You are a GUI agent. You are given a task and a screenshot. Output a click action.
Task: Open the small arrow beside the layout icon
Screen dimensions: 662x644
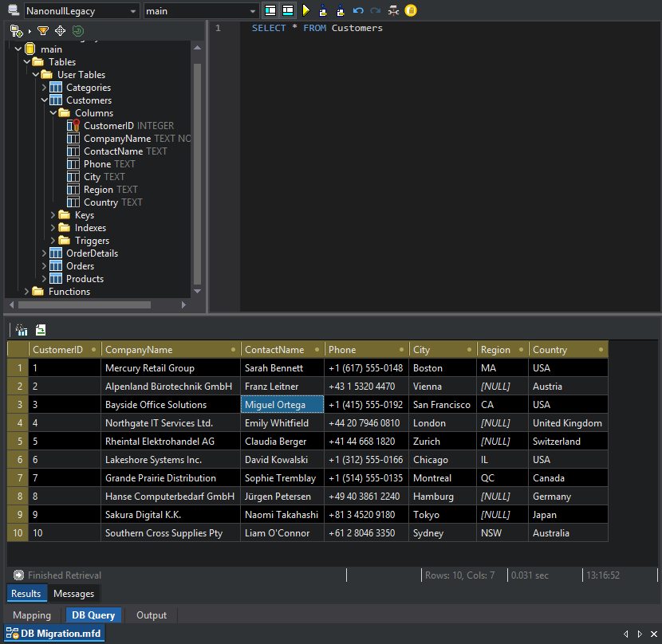[30, 31]
